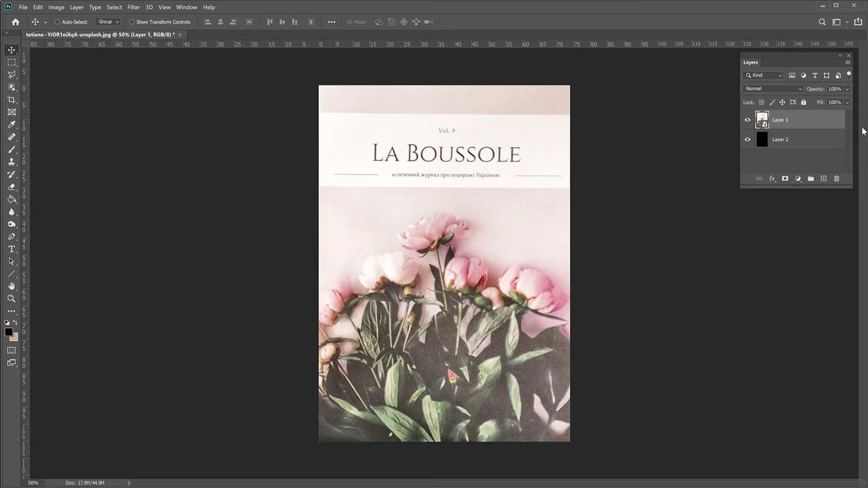Image resolution: width=868 pixels, height=488 pixels.
Task: Toggle Lock all padlock icon
Action: 804,102
